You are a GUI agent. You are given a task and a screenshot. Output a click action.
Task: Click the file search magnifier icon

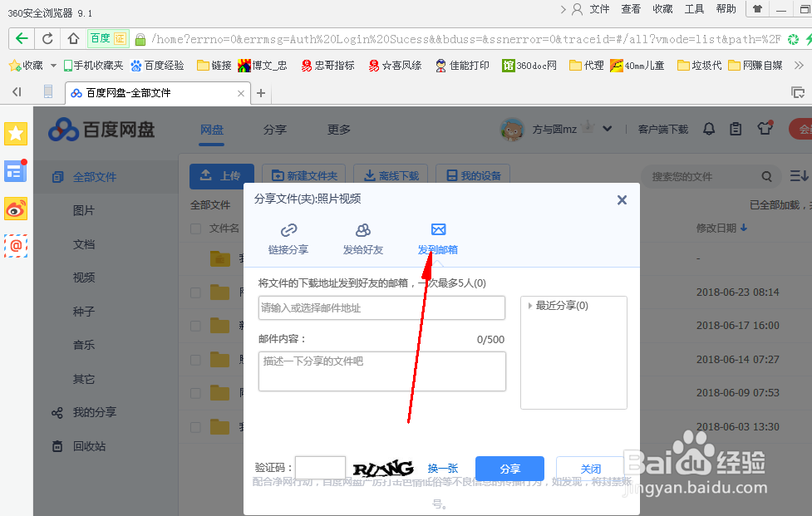point(767,176)
